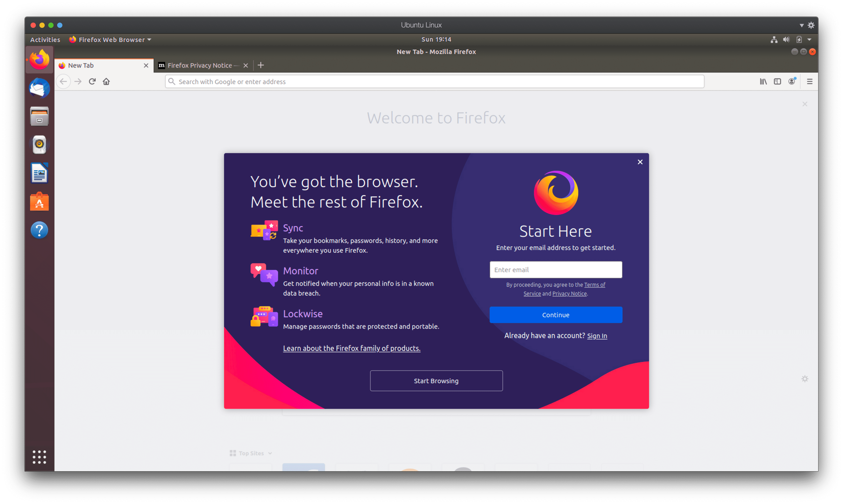
Task: Open Learn about the Firefox family link
Action: click(x=352, y=348)
